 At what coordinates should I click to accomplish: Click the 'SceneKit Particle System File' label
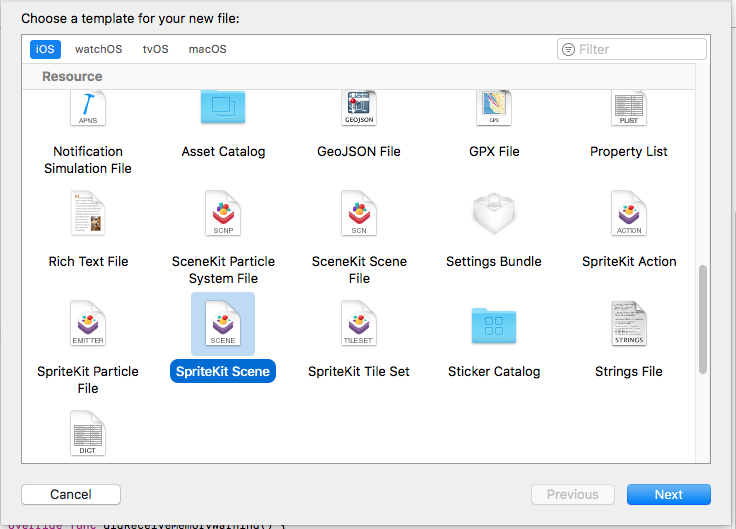point(223,270)
